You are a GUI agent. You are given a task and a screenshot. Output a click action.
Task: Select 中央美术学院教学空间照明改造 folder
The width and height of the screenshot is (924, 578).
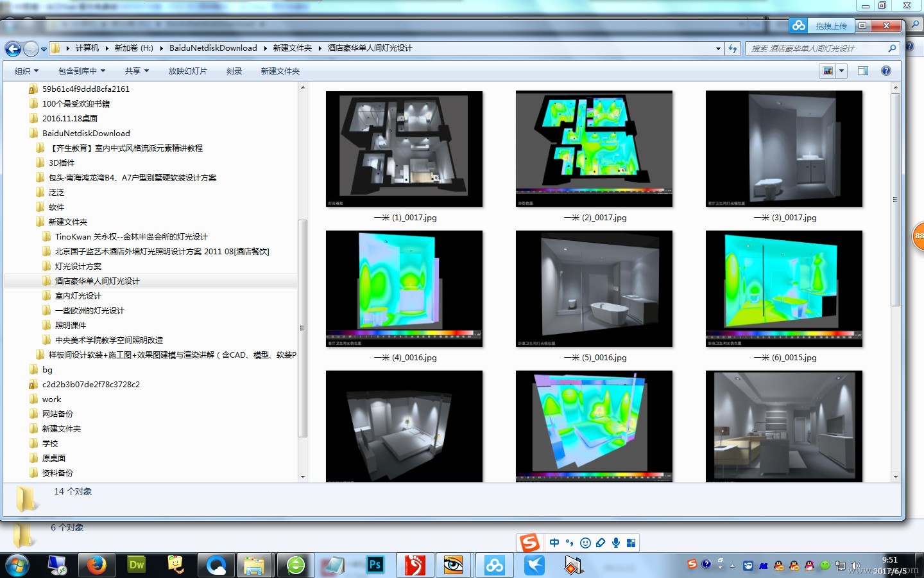tap(108, 340)
